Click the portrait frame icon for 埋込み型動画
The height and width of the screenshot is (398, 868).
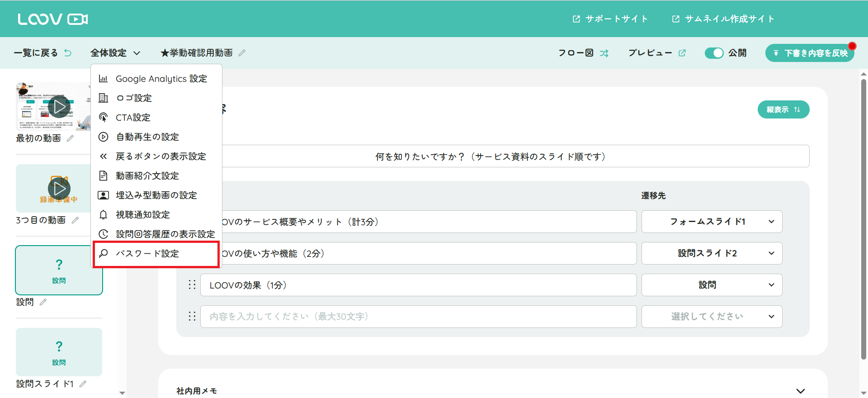click(x=104, y=195)
